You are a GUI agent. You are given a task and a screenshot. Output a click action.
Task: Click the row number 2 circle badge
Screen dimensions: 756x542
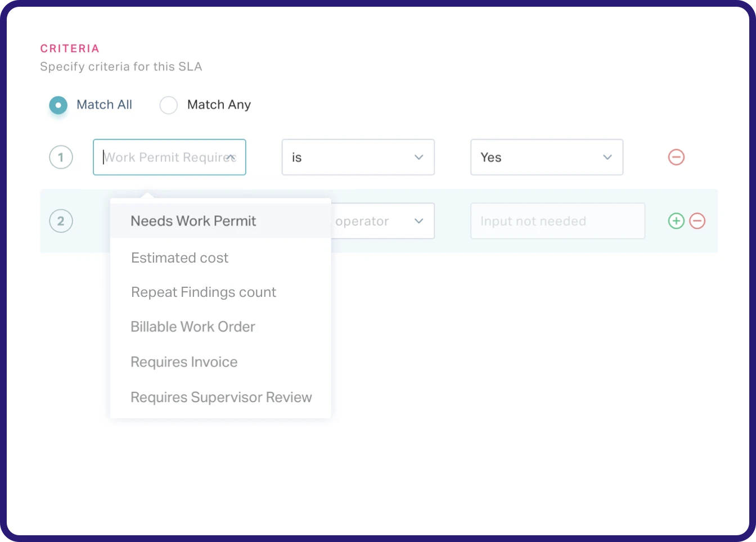(61, 221)
